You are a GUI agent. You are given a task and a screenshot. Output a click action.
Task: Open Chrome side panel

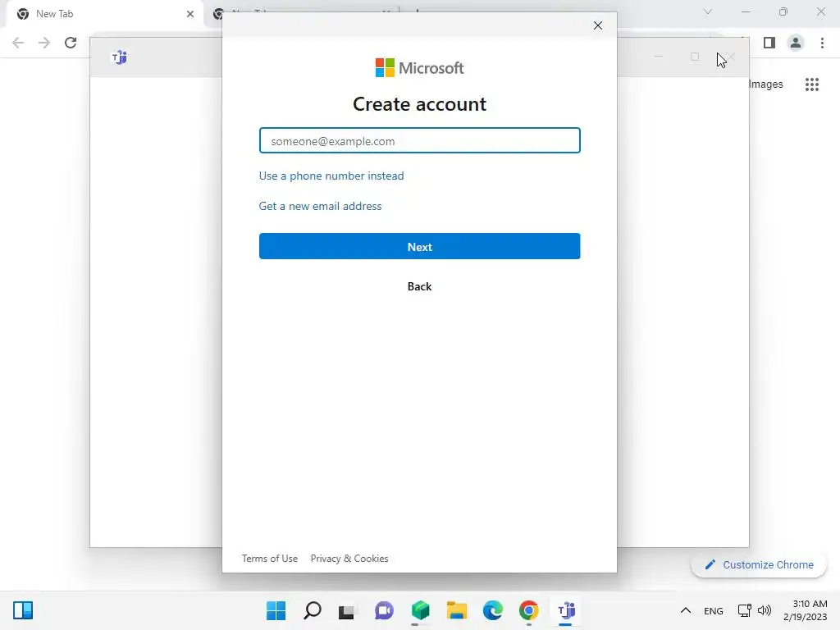click(x=769, y=43)
